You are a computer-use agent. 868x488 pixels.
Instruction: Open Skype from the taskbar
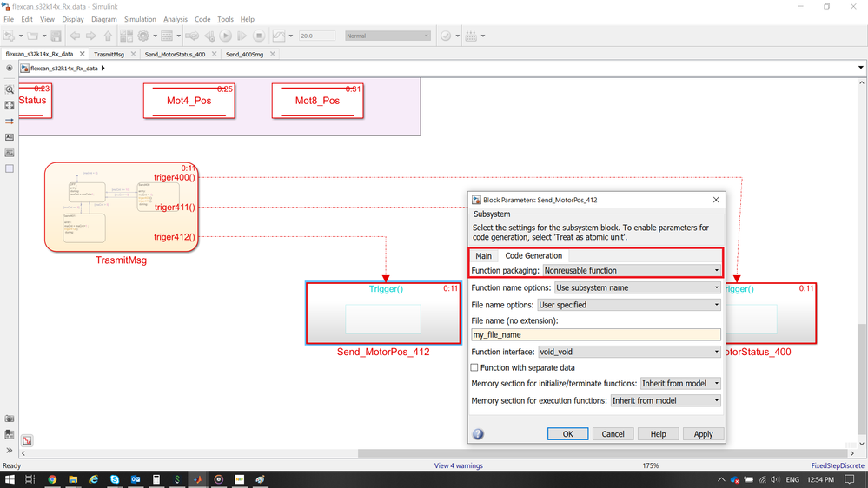pyautogui.click(x=115, y=479)
